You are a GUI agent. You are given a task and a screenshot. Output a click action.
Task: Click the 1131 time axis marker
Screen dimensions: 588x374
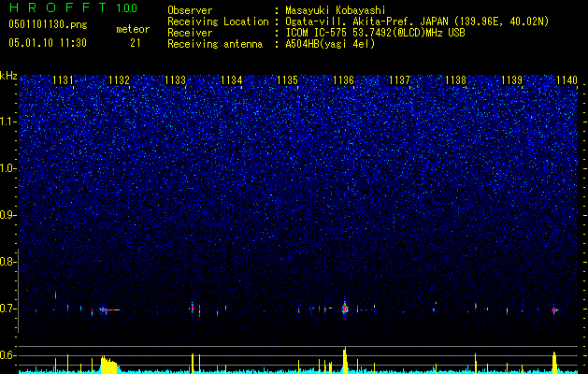click(x=63, y=80)
